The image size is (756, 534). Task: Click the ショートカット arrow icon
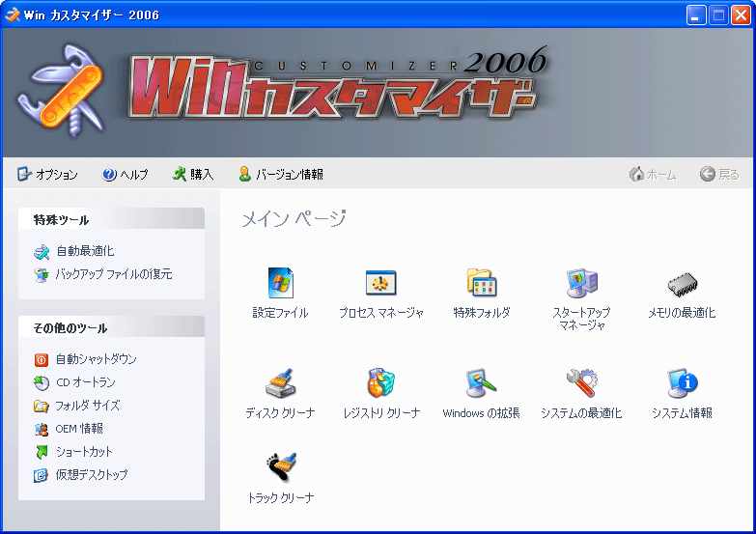(x=42, y=452)
